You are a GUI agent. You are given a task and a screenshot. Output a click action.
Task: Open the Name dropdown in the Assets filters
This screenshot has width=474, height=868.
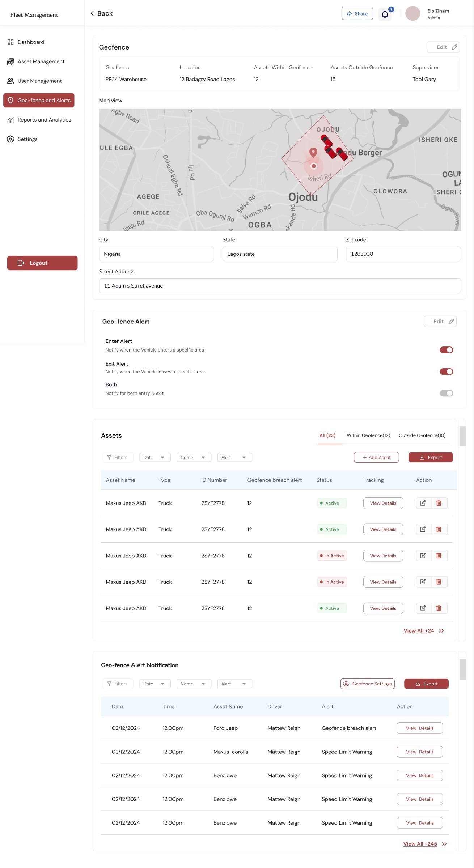(194, 458)
